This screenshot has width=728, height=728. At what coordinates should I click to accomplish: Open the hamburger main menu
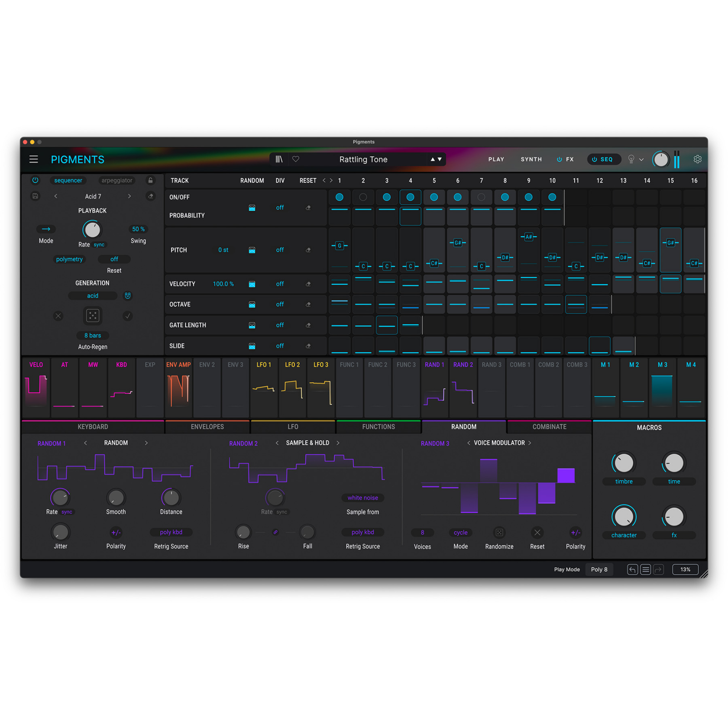pyautogui.click(x=34, y=159)
